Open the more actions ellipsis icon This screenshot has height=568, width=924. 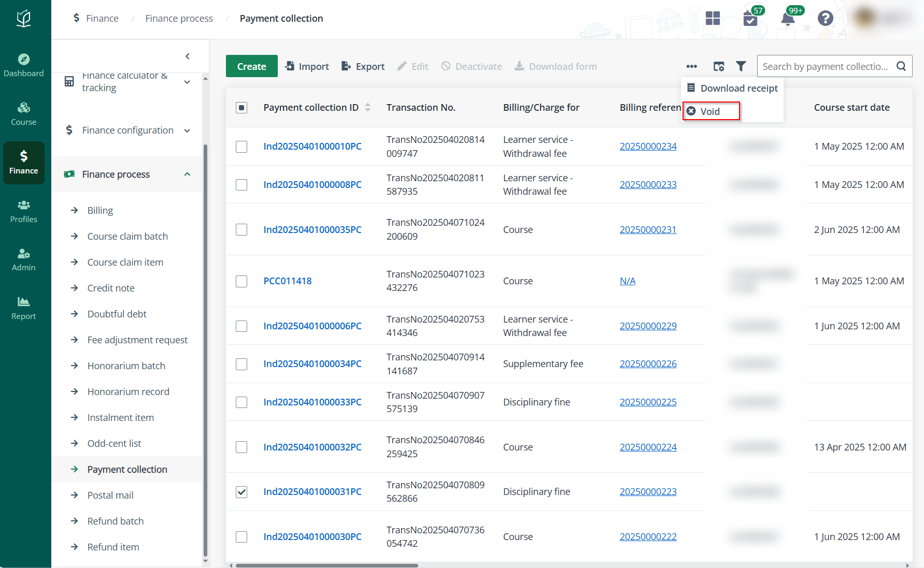tap(691, 66)
